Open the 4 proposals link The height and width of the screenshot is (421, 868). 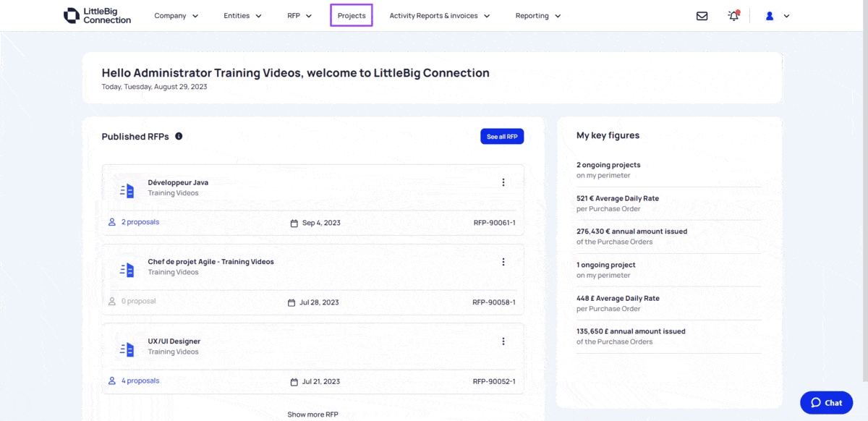click(140, 380)
